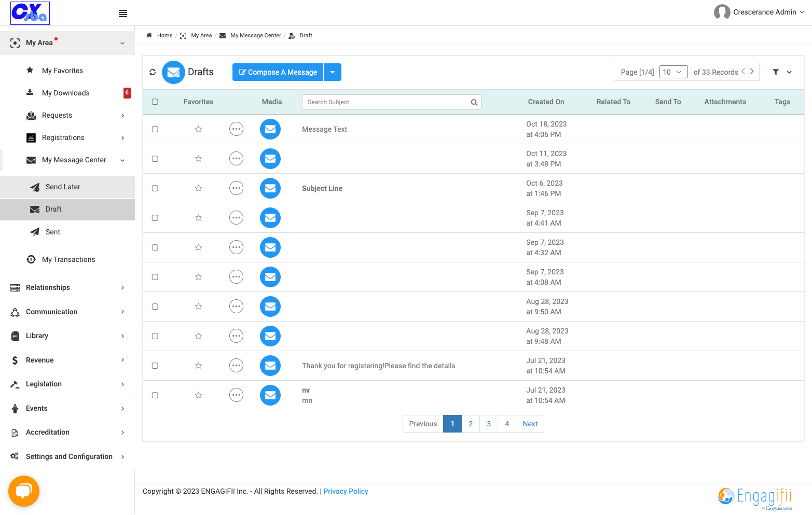Favorite the Thank you for registering draft

[198, 366]
